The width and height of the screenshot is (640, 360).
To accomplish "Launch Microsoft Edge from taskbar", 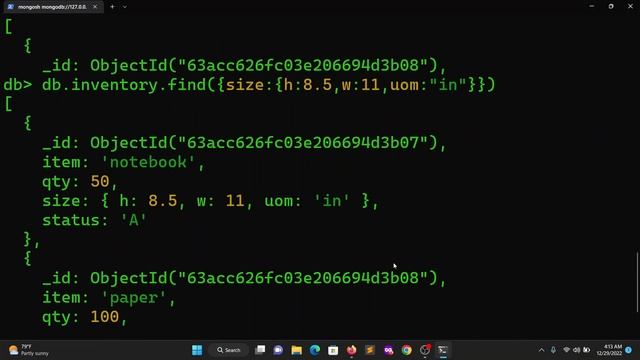I will pyautogui.click(x=315, y=350).
